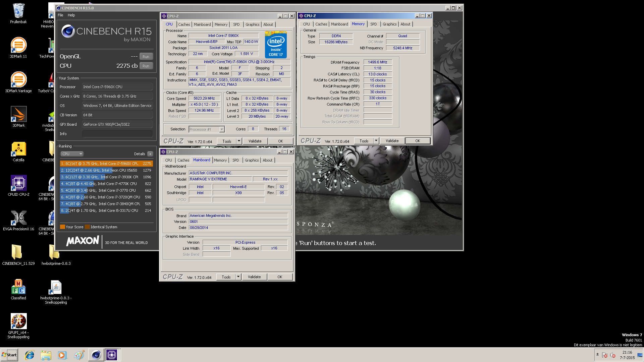The height and width of the screenshot is (362, 644).
Task: Launch the 3DMark desktop shortcut
Action: [18, 117]
